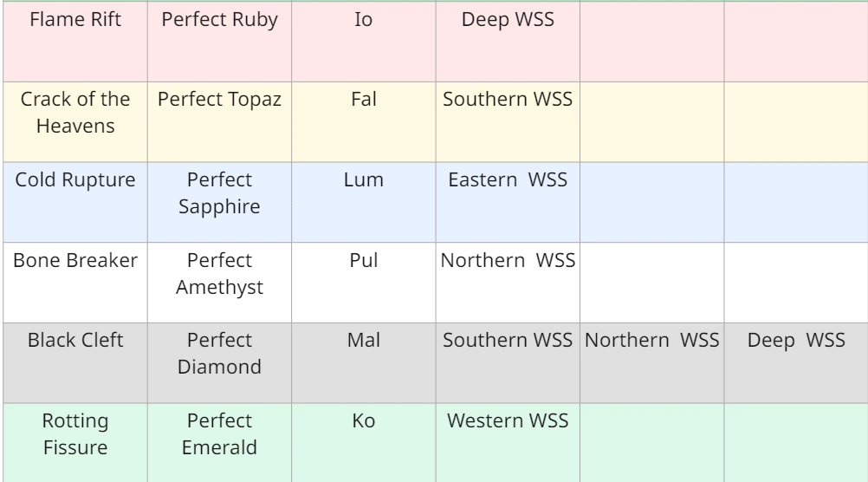Click the Perfect Emerald cell
The width and height of the screenshot is (868, 482).
point(219,432)
